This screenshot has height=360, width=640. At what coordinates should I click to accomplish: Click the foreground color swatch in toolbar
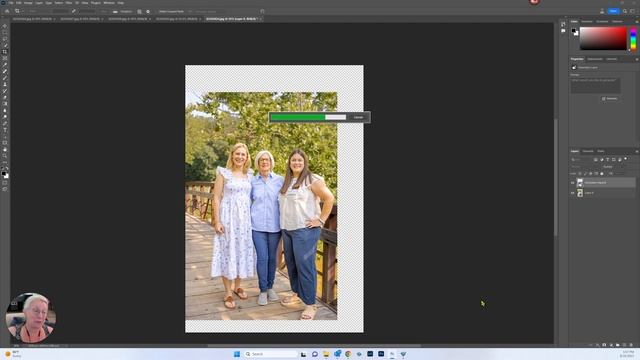4,173
